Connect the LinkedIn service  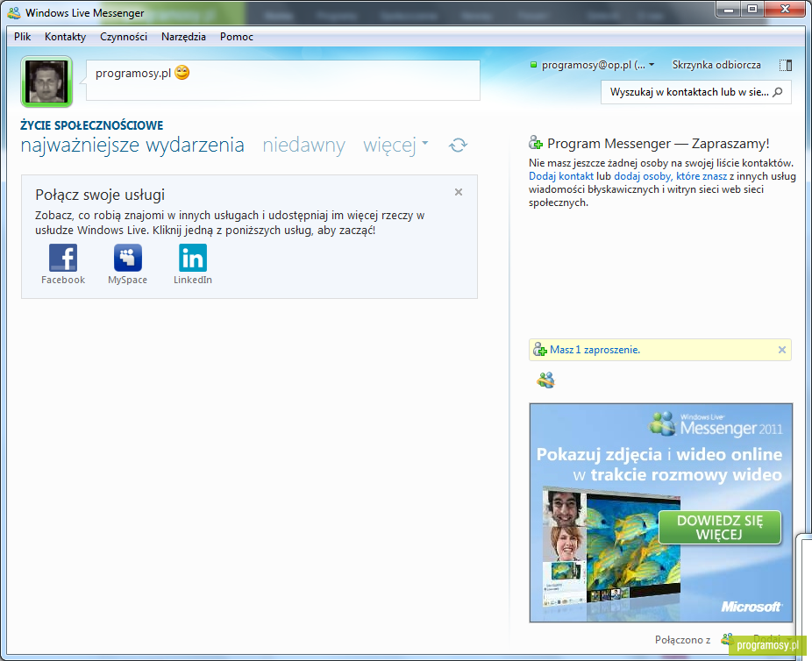[193, 264]
